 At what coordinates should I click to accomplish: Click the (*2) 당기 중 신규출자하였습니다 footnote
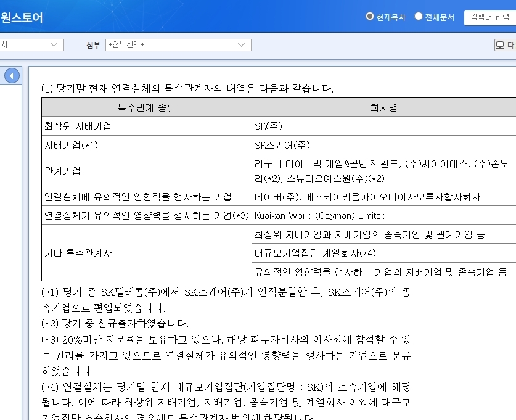coord(115,324)
